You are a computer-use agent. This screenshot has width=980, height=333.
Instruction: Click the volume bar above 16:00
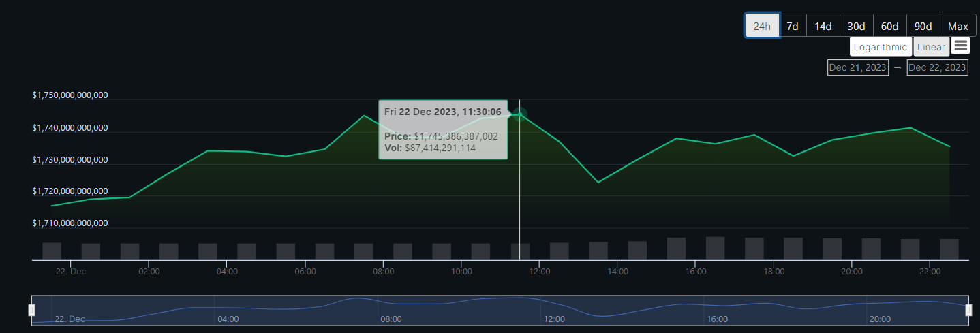pos(715,248)
